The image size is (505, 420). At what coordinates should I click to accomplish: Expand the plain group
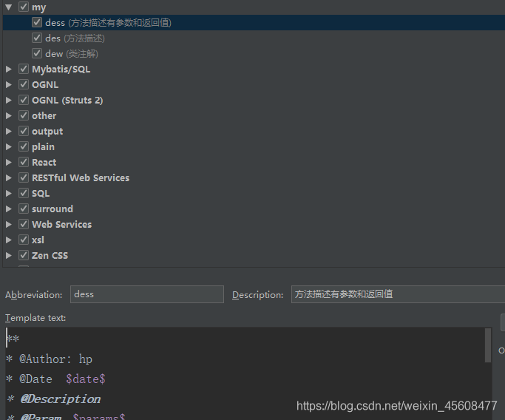[9, 146]
